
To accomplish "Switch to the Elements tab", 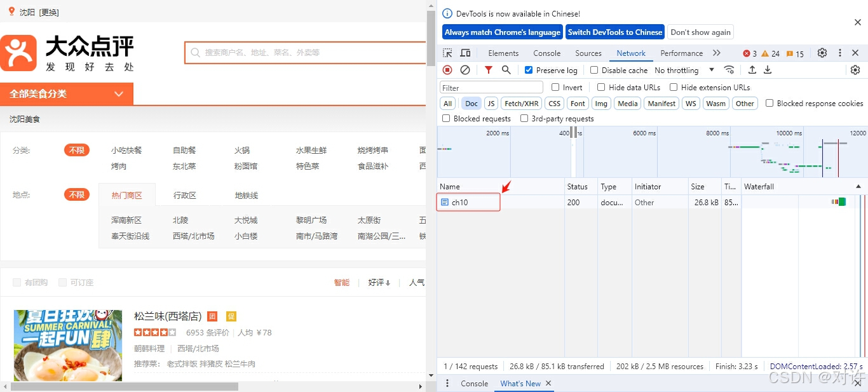I will tap(503, 53).
